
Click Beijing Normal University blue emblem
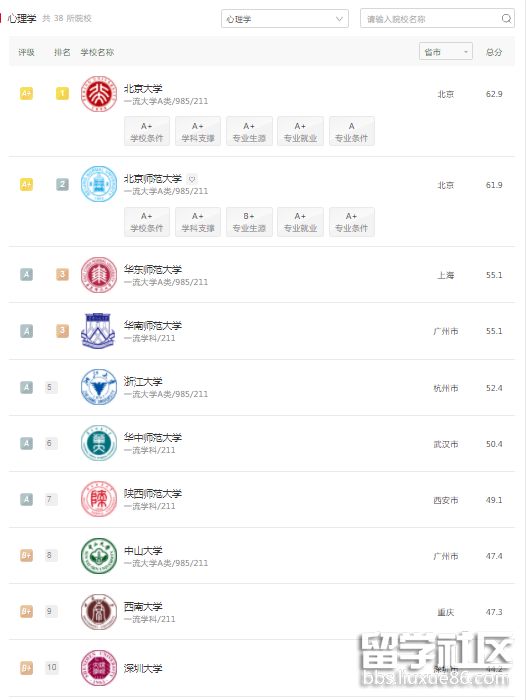coord(98,184)
